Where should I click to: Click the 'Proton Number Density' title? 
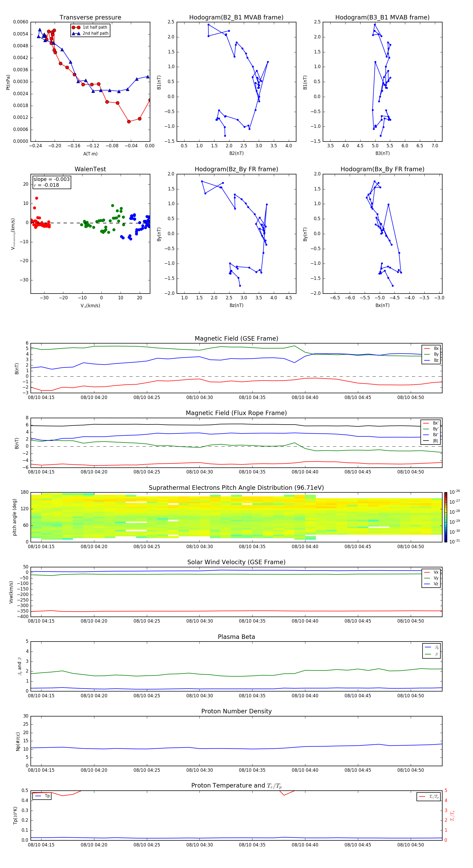point(236,711)
